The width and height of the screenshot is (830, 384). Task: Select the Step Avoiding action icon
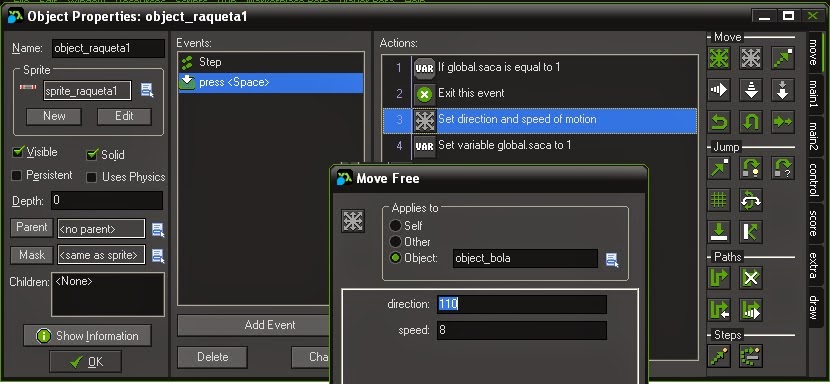751,356
